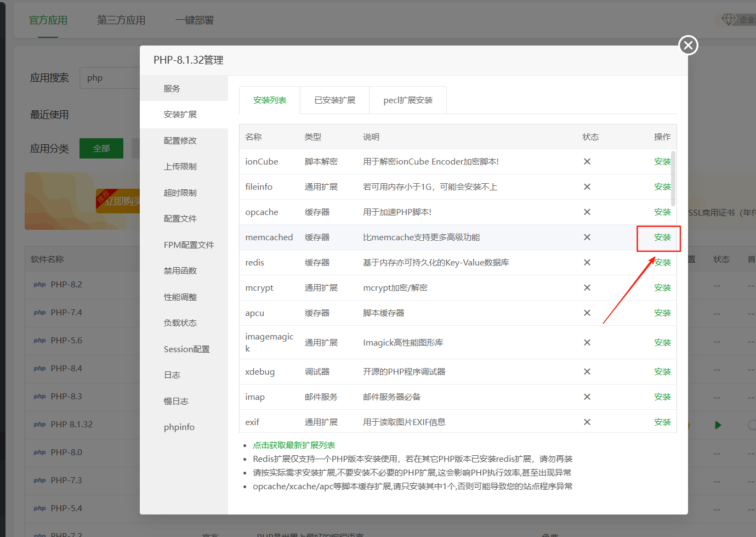756x537 pixels.
Task: Click the imagemagick status X icon
Action: (x=587, y=342)
